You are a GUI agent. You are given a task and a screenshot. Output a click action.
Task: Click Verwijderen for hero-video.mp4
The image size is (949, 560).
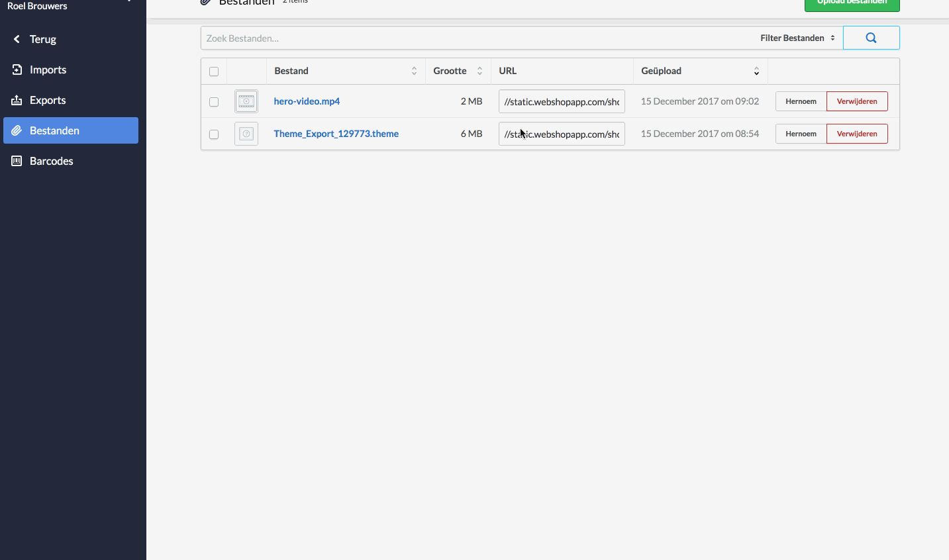pos(857,101)
